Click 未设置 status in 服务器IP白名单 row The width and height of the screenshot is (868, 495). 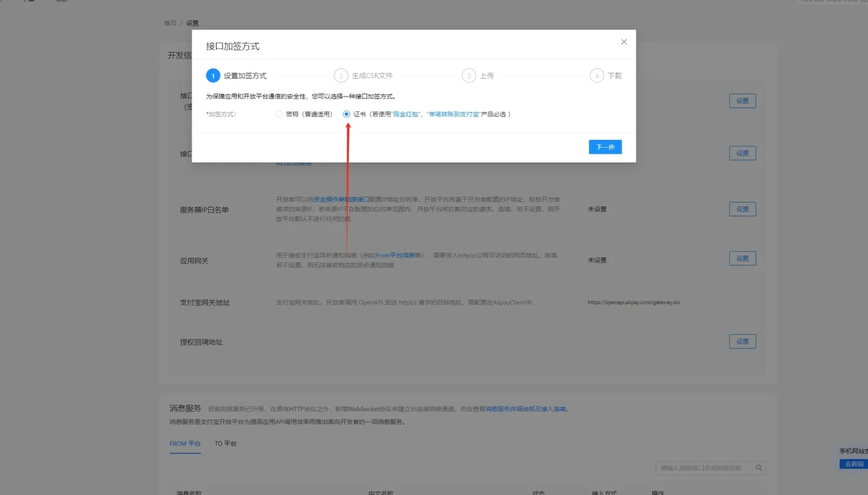coord(597,209)
